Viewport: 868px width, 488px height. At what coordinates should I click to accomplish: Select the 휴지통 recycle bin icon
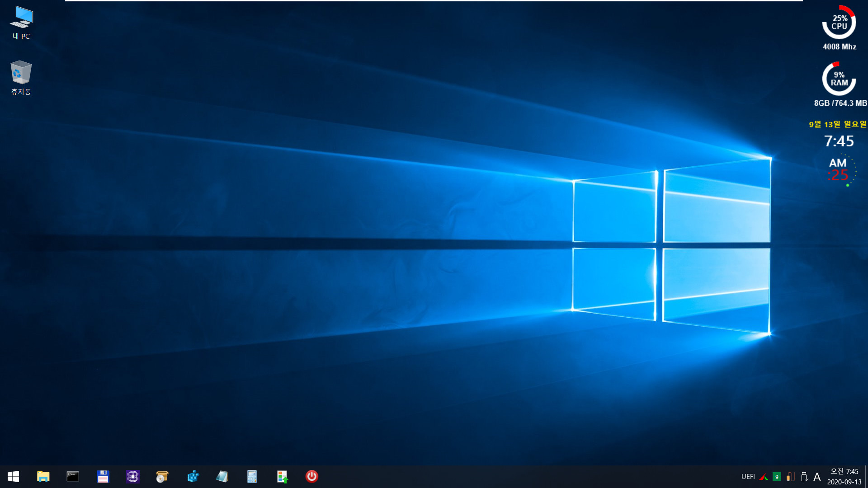[21, 78]
